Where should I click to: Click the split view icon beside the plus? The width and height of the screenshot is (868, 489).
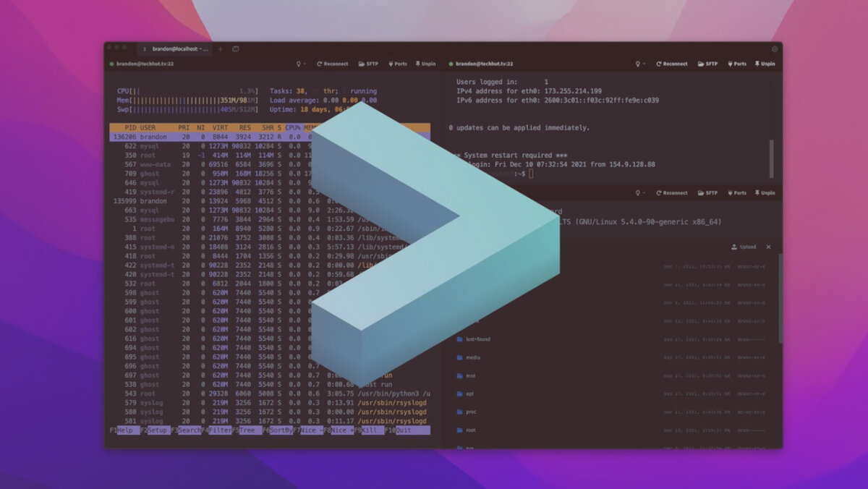(x=235, y=48)
